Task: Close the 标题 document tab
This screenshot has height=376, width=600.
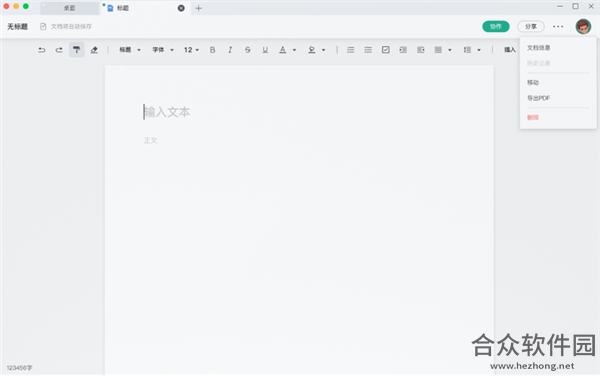Action: tap(181, 8)
